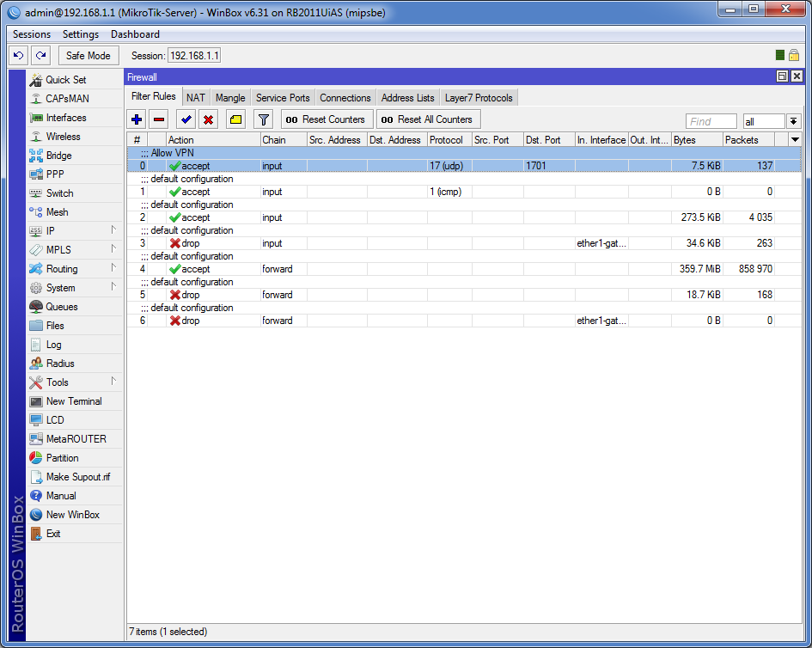Image resolution: width=812 pixels, height=648 pixels.
Task: Expand the IP submenu
Action: click(x=75, y=231)
